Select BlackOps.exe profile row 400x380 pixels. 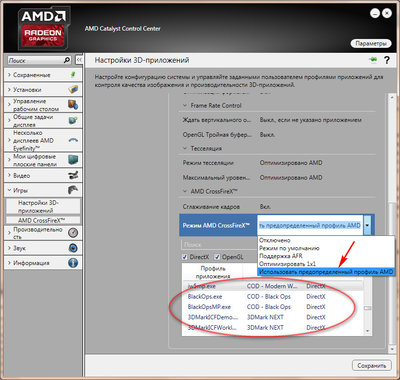click(273, 296)
